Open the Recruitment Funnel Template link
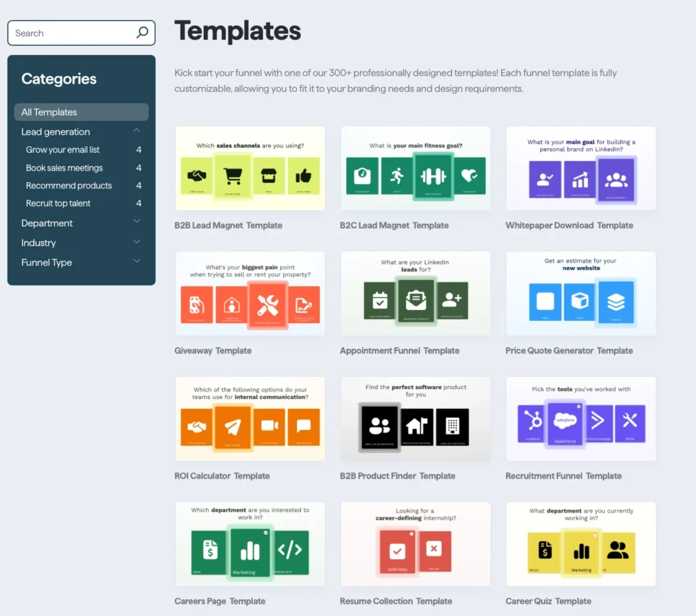The width and height of the screenshot is (696, 616). coord(563,476)
